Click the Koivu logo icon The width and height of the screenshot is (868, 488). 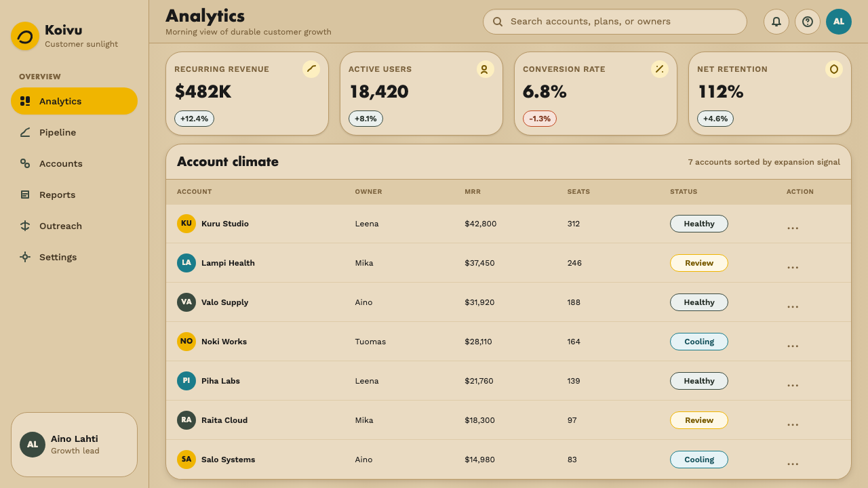pyautogui.click(x=25, y=36)
